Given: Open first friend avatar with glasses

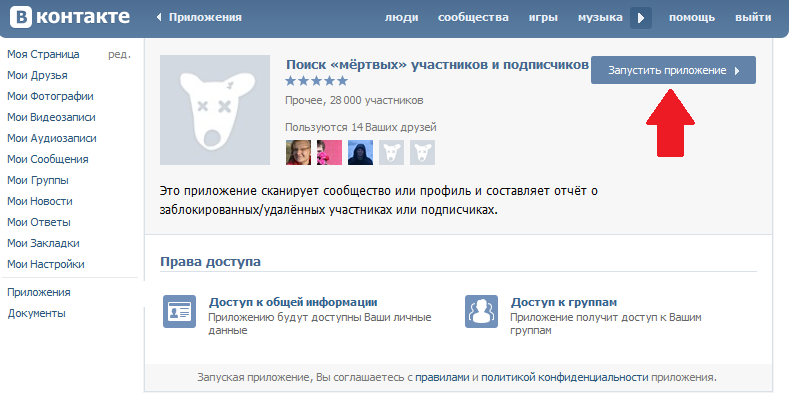Looking at the screenshot, I should 298,152.
